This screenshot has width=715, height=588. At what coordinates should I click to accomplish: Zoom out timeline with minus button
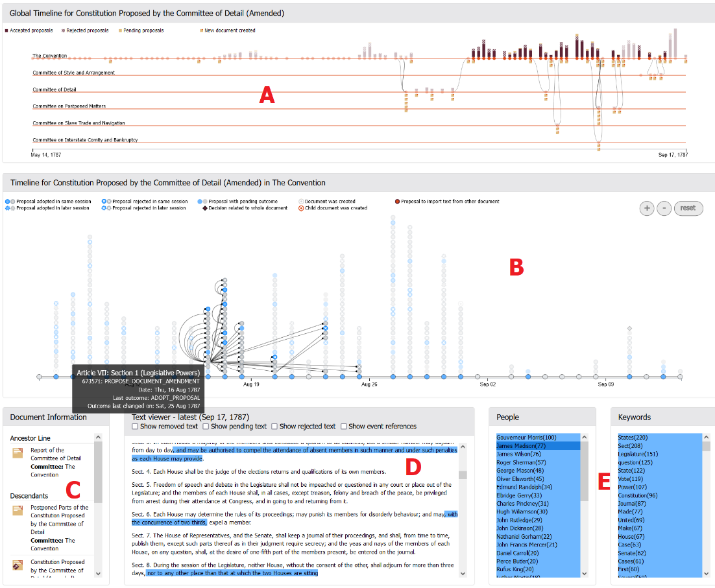(664, 208)
